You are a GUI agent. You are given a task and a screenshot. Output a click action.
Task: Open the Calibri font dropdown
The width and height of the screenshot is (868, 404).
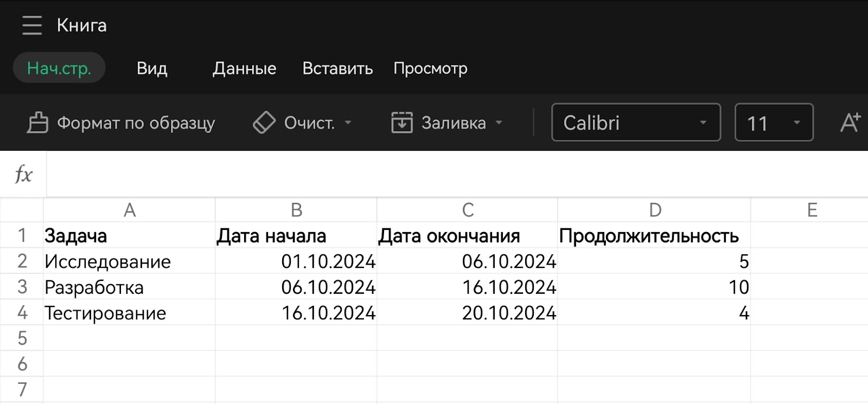[x=636, y=123]
